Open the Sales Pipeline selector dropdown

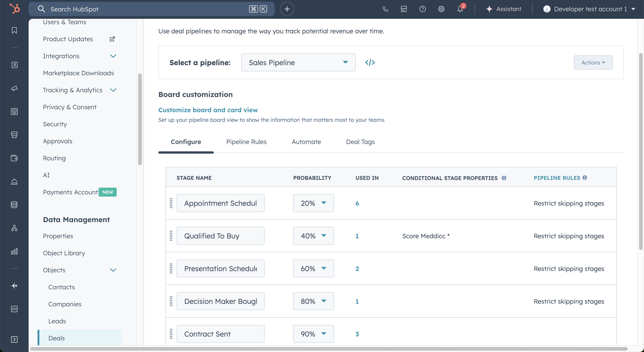click(x=298, y=62)
